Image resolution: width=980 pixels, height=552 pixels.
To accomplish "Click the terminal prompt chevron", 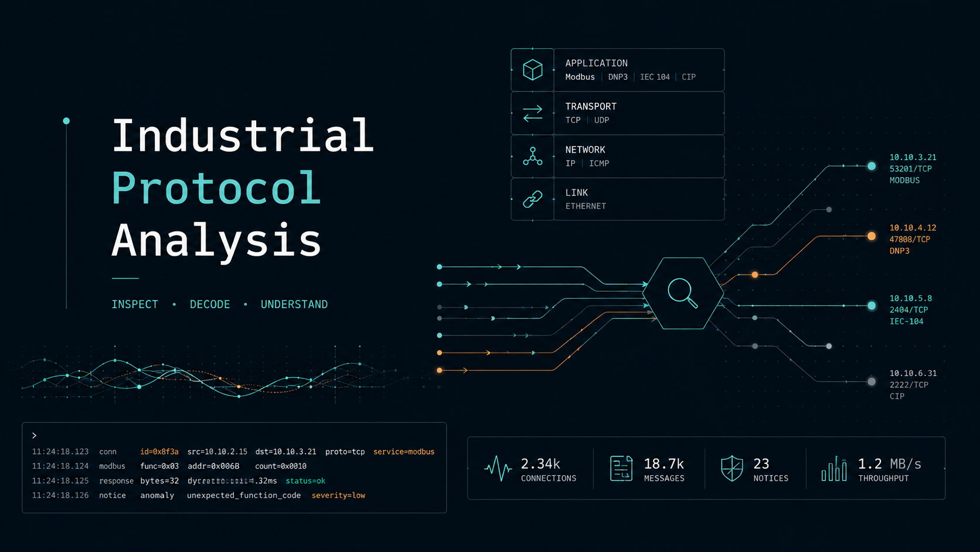I will (34, 435).
